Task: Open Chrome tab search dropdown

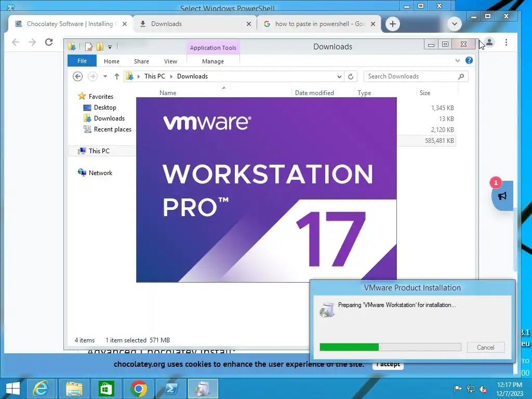Action: pyautogui.click(x=454, y=24)
